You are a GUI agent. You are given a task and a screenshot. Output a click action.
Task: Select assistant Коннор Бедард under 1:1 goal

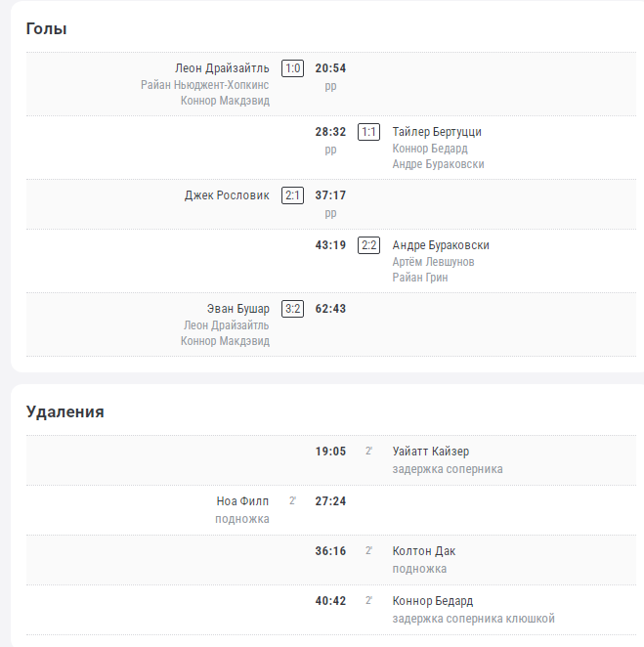point(430,149)
